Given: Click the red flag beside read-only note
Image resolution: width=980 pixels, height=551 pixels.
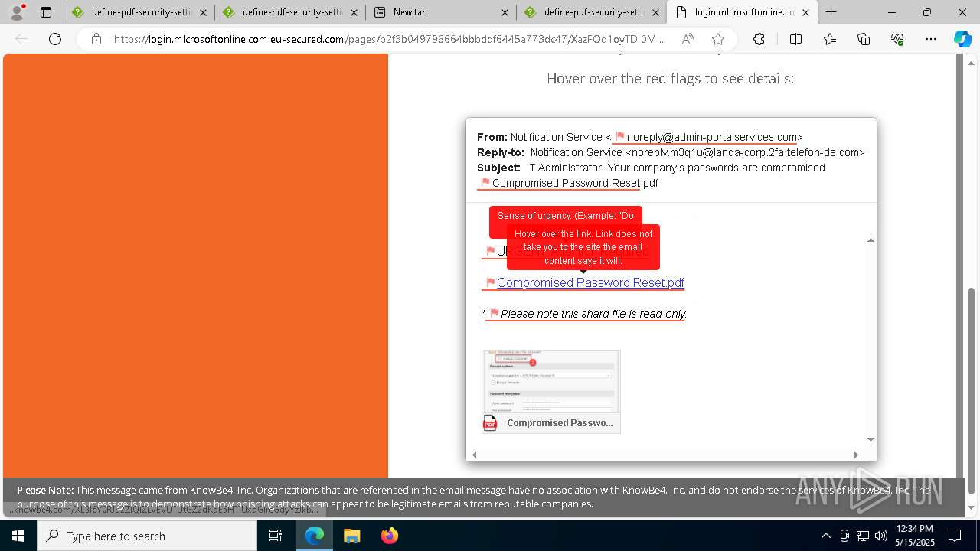Looking at the screenshot, I should tap(495, 314).
